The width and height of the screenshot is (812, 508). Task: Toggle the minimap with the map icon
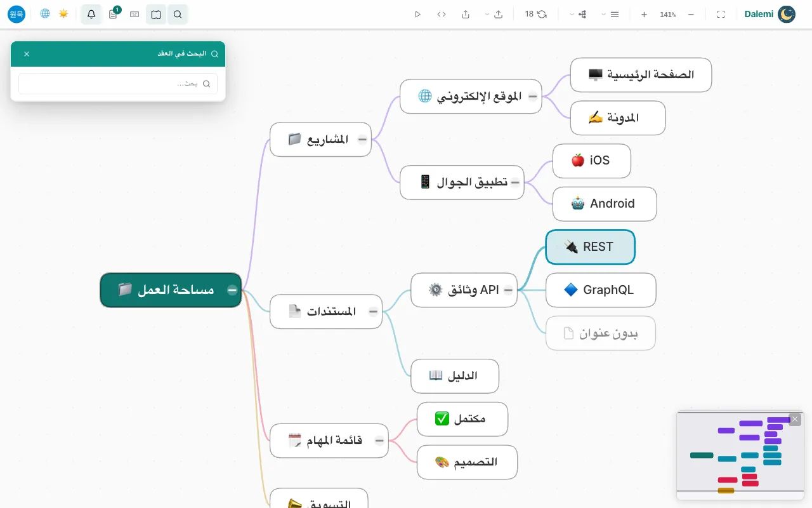(156, 14)
